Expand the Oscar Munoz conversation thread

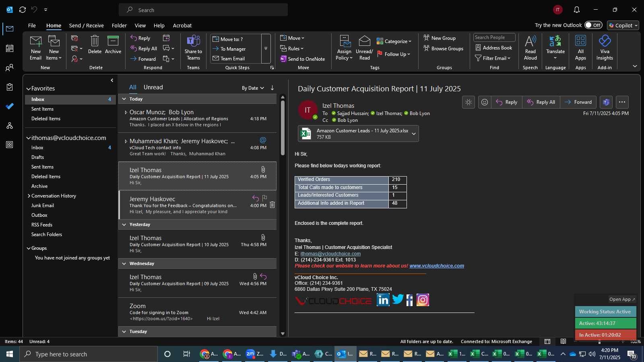coord(126,113)
